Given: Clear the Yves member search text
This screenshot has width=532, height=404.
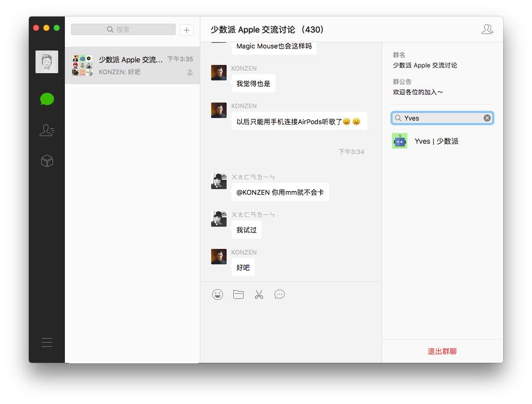Looking at the screenshot, I should (487, 118).
